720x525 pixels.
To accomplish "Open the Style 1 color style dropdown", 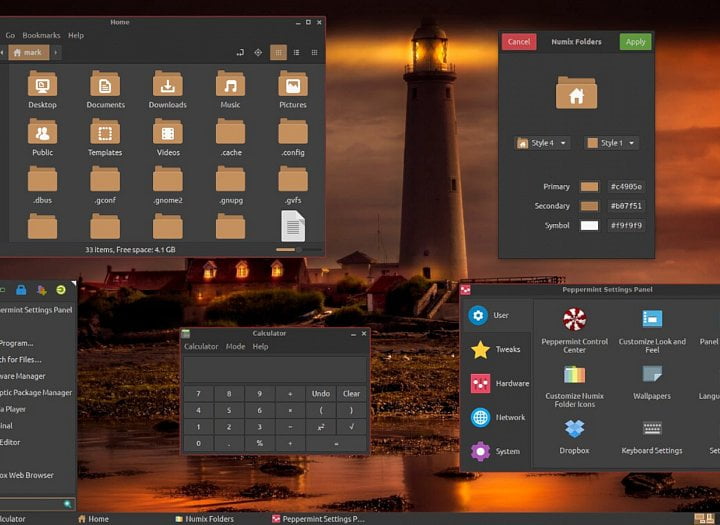I will coord(611,143).
